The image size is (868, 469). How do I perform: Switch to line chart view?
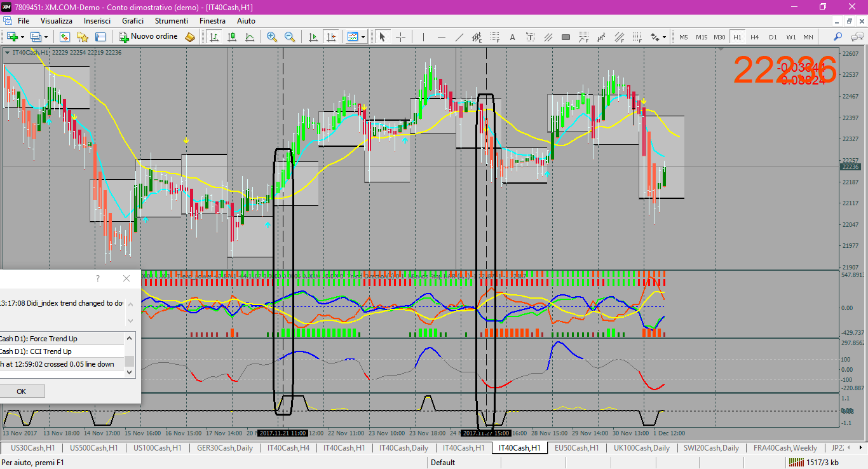tap(250, 37)
